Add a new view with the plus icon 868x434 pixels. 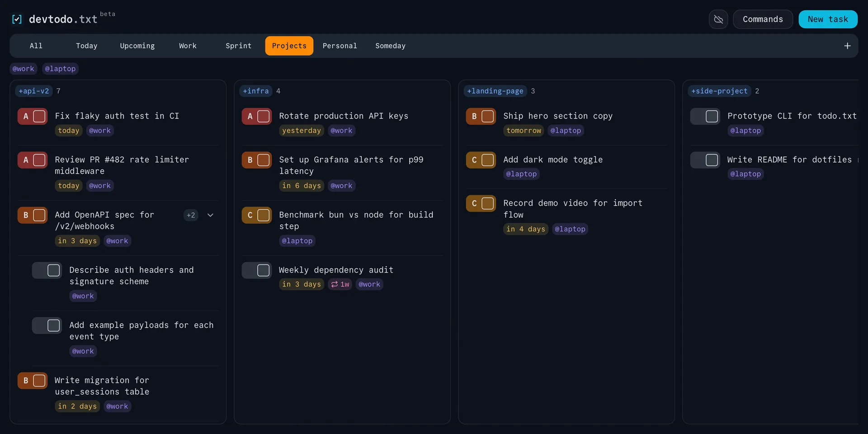tap(847, 46)
